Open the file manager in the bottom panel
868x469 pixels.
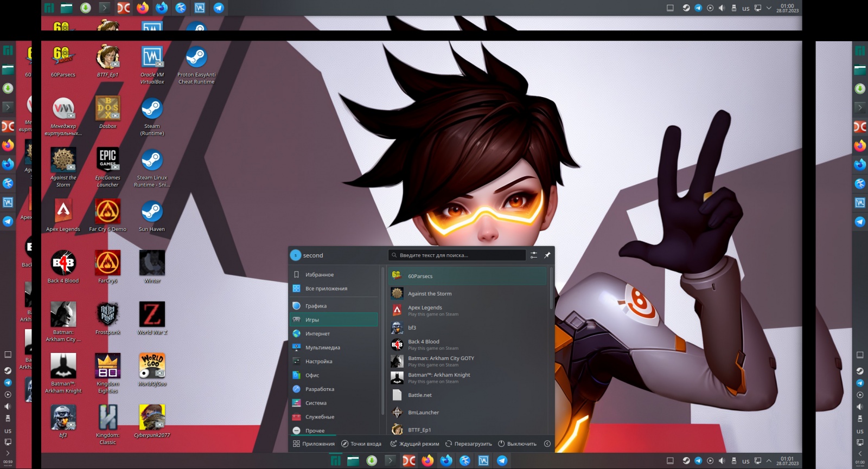(x=353, y=461)
